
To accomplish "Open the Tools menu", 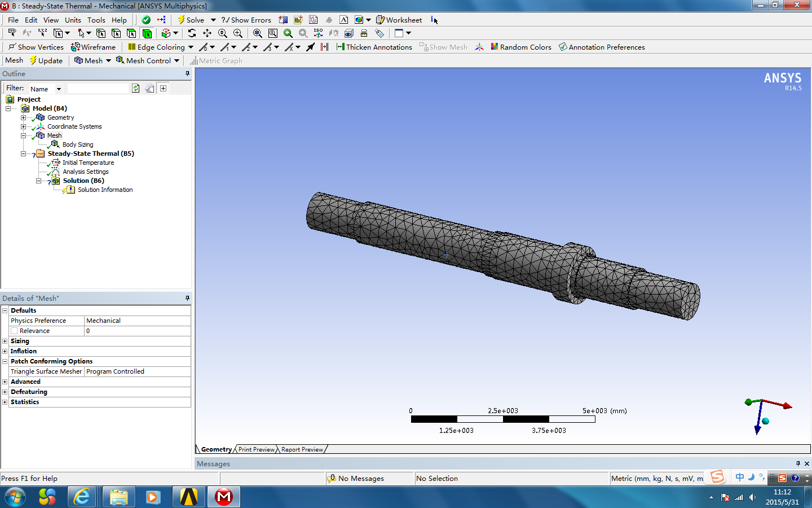I will coord(96,20).
